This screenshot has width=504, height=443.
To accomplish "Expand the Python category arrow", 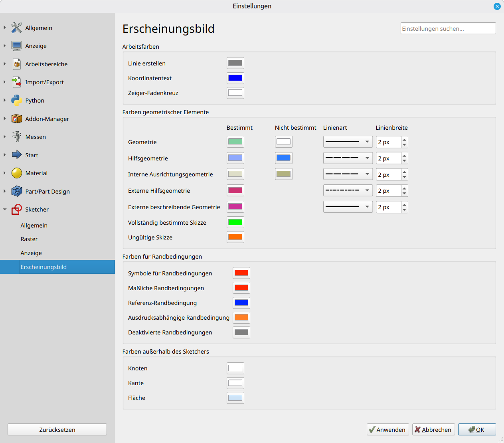I will 4,100.
